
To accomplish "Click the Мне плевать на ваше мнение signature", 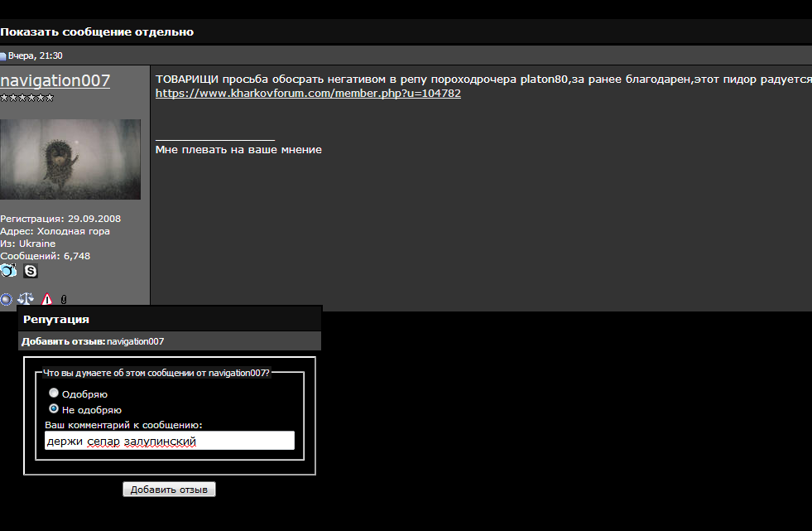I will pos(238,150).
